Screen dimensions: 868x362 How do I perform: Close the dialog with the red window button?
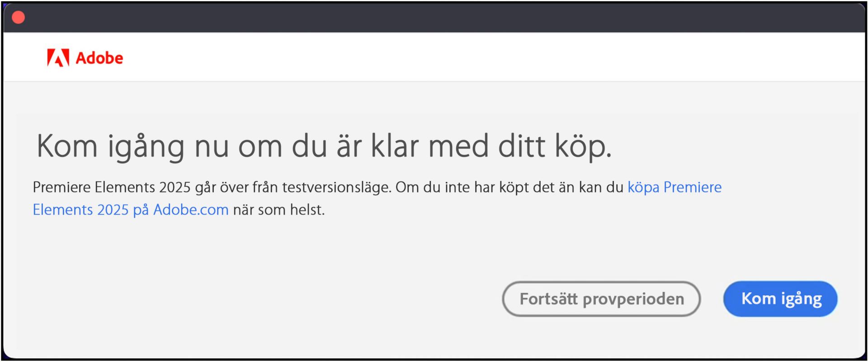tap(19, 18)
